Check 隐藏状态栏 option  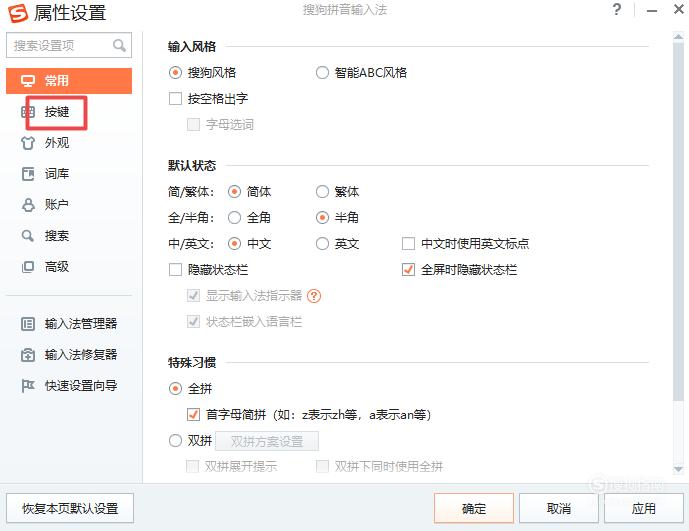175,269
